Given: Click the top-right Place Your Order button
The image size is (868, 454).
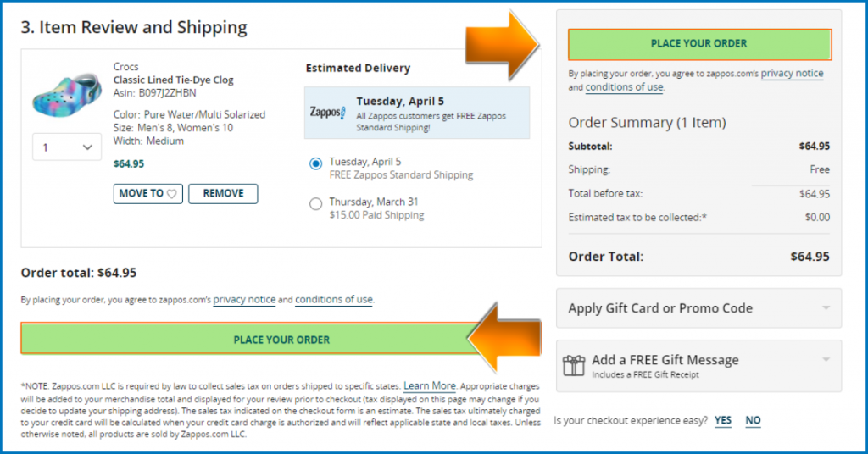Looking at the screenshot, I should pyautogui.click(x=699, y=44).
